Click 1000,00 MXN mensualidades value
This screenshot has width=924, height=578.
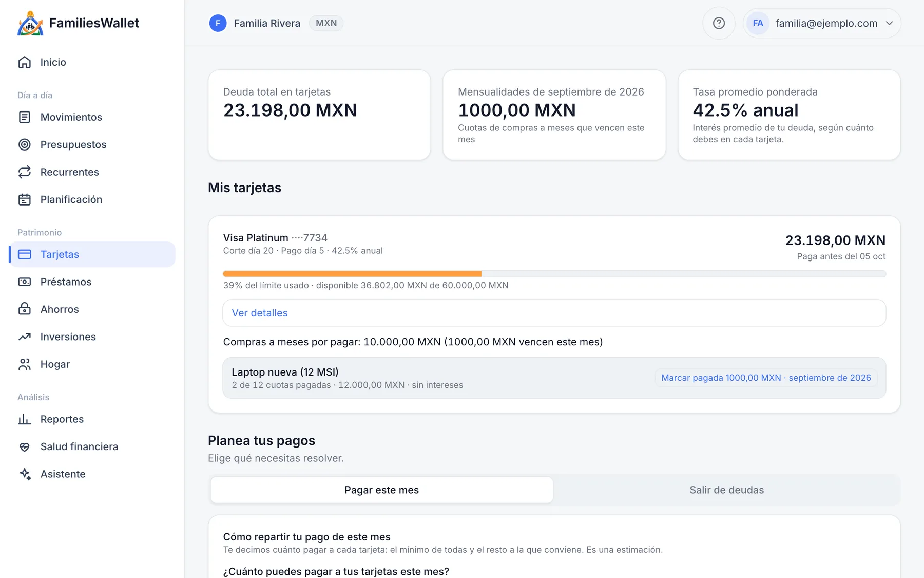coord(517,110)
